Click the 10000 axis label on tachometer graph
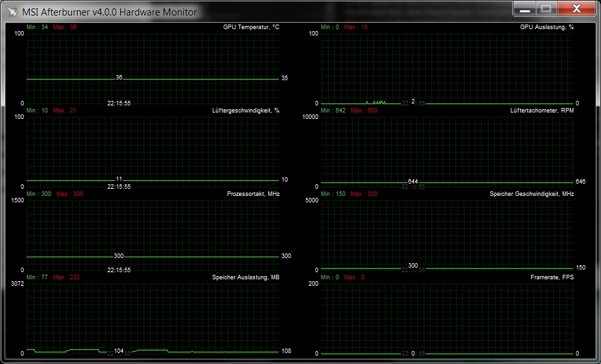Screen dimensions: 601x364 click(310, 117)
